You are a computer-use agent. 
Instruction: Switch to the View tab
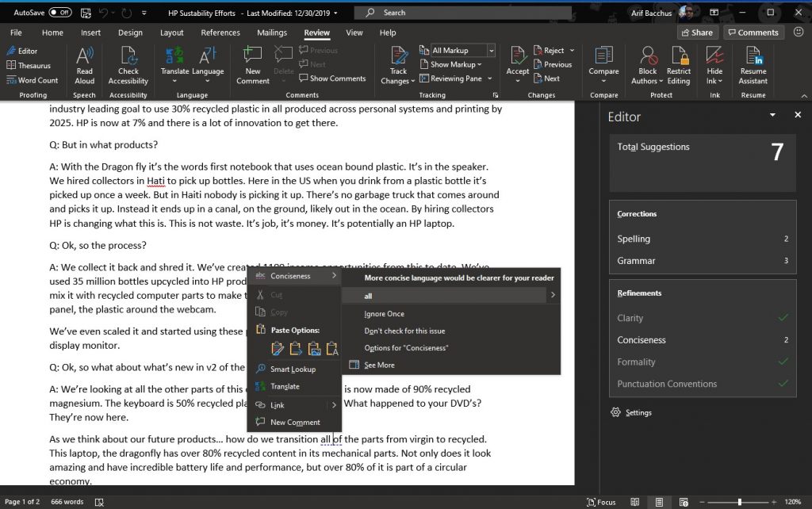click(x=354, y=32)
